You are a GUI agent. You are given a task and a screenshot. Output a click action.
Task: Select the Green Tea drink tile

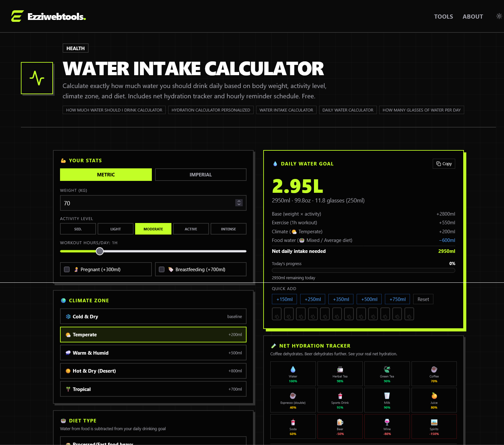(x=387, y=374)
